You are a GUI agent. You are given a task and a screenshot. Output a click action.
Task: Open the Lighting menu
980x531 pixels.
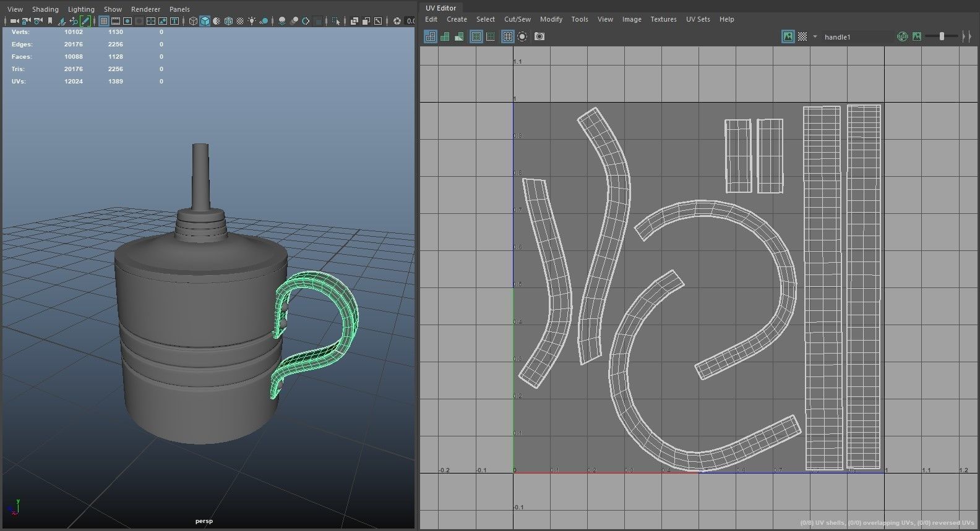81,9
